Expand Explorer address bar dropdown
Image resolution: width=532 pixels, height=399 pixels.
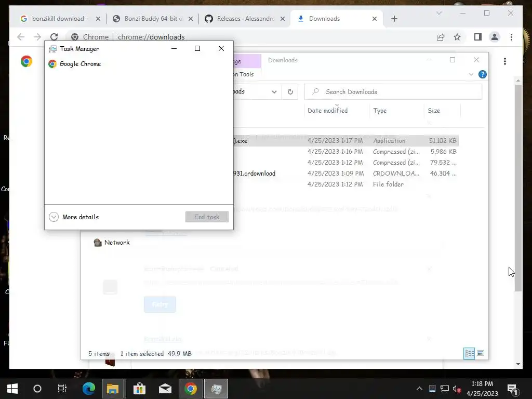tap(274, 91)
